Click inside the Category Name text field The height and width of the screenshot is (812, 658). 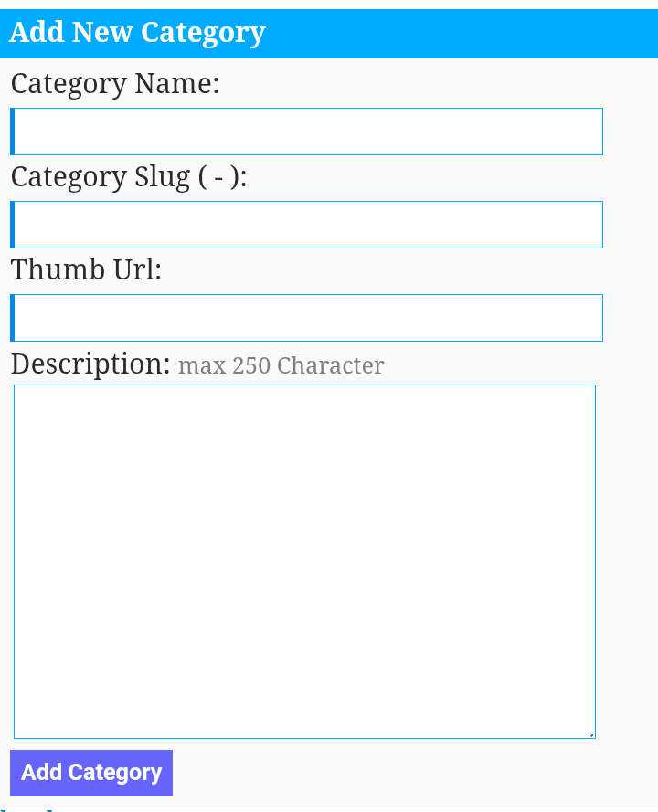coord(307,132)
